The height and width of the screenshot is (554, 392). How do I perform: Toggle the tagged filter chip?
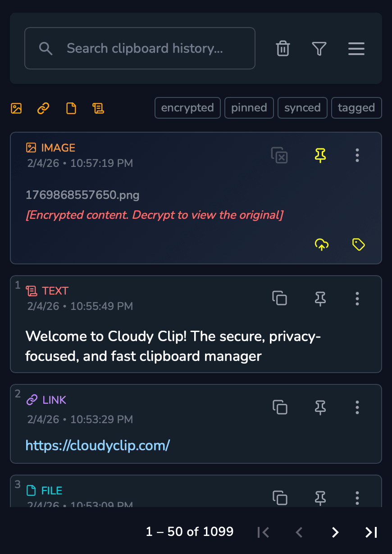tap(356, 108)
